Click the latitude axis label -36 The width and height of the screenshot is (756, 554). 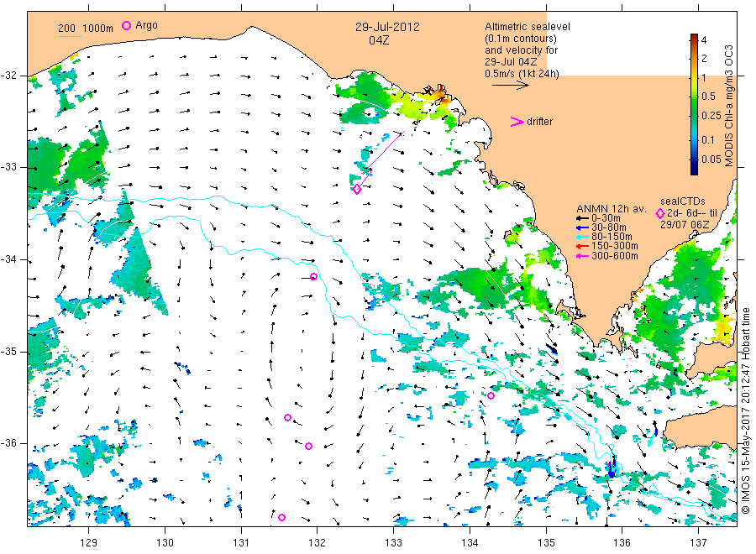[x=8, y=443]
